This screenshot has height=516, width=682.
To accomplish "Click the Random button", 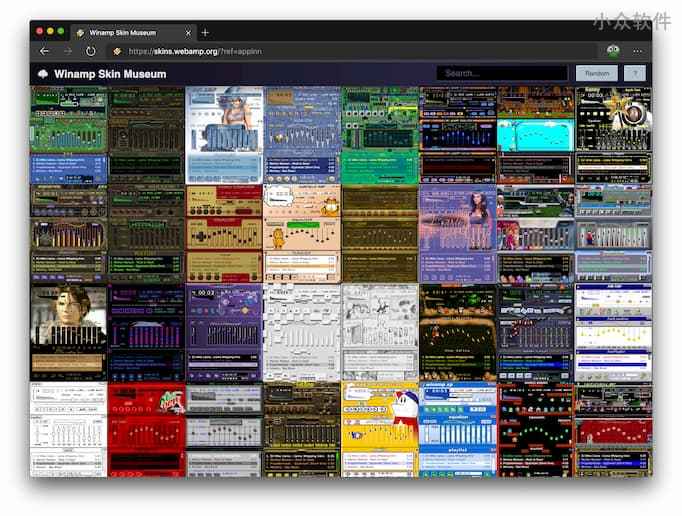I will 597,74.
